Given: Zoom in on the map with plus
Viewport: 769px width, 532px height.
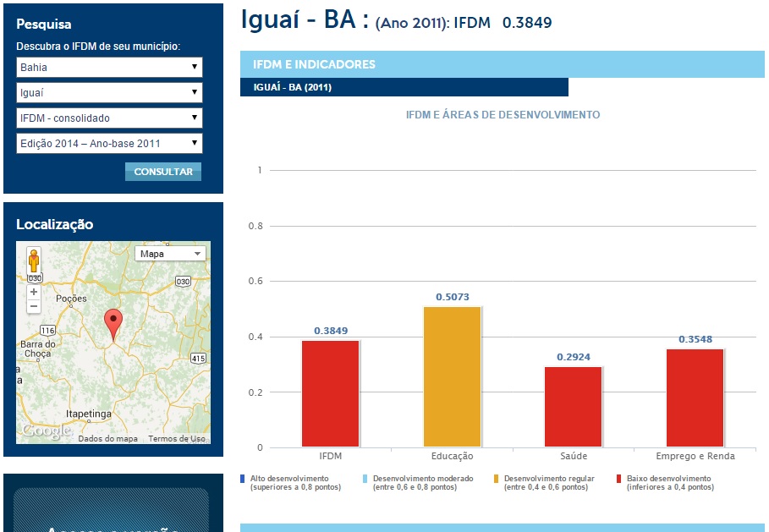Looking at the screenshot, I should click(x=34, y=292).
